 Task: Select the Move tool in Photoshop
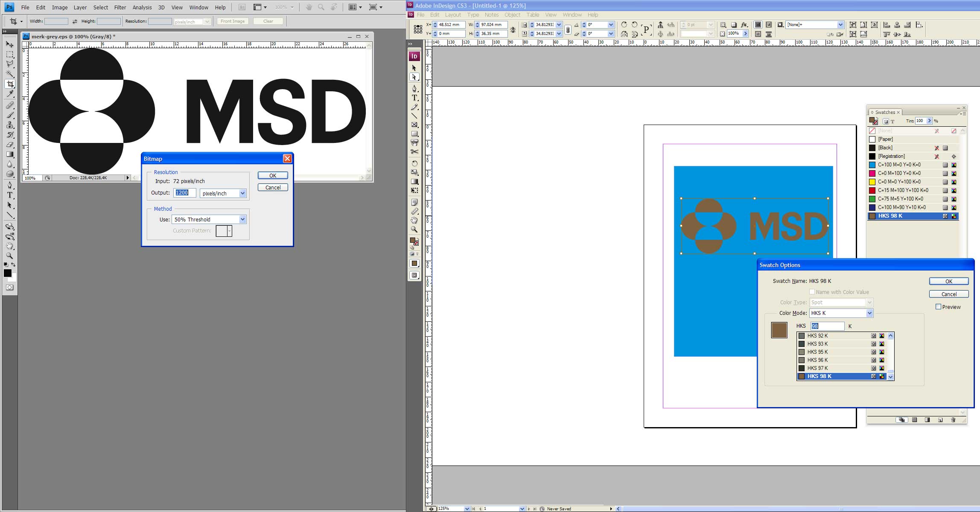click(x=9, y=44)
